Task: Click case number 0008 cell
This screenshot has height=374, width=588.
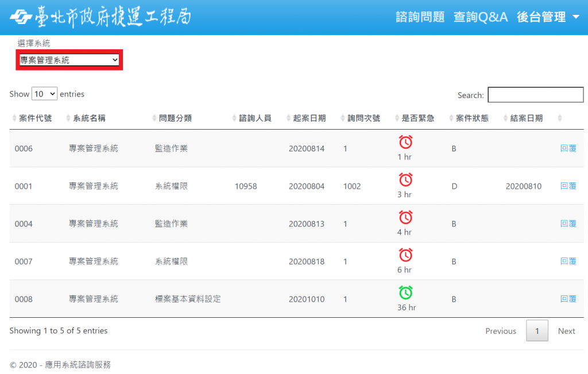Action: coord(24,299)
